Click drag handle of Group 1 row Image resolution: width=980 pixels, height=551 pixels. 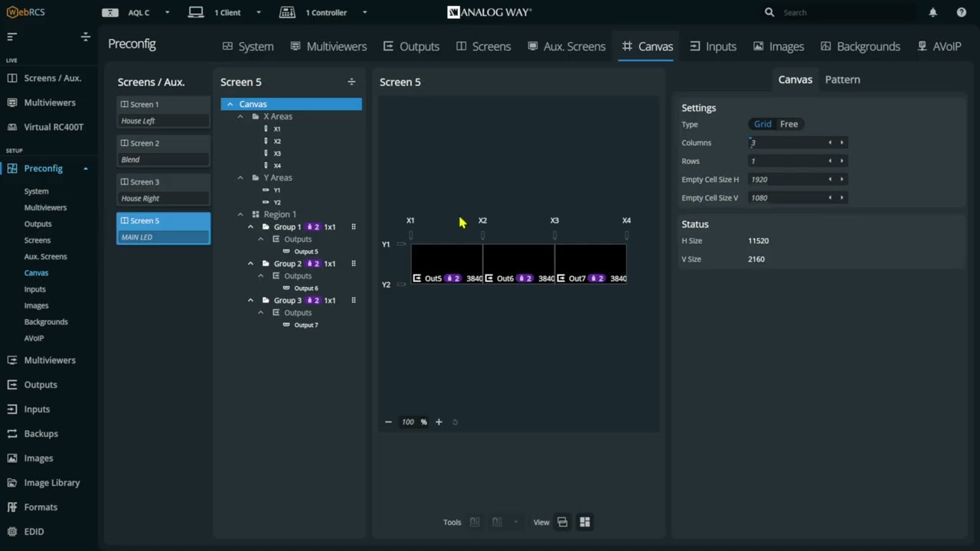pos(354,227)
